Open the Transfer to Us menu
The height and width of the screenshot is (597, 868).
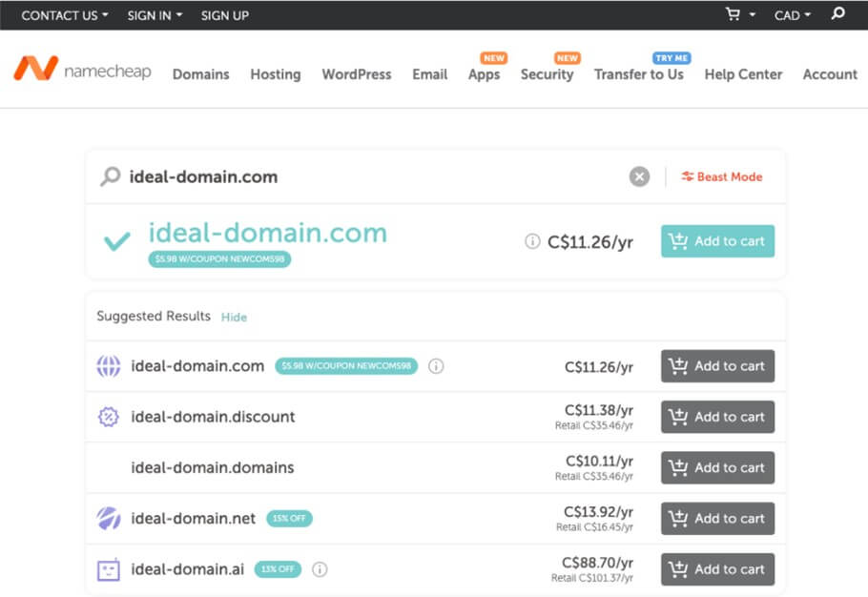639,74
